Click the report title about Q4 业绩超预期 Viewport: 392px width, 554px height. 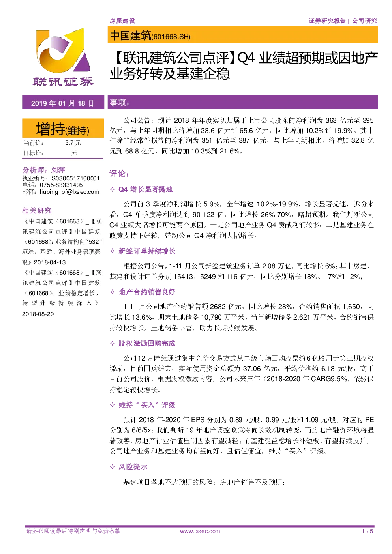[x=244, y=66]
